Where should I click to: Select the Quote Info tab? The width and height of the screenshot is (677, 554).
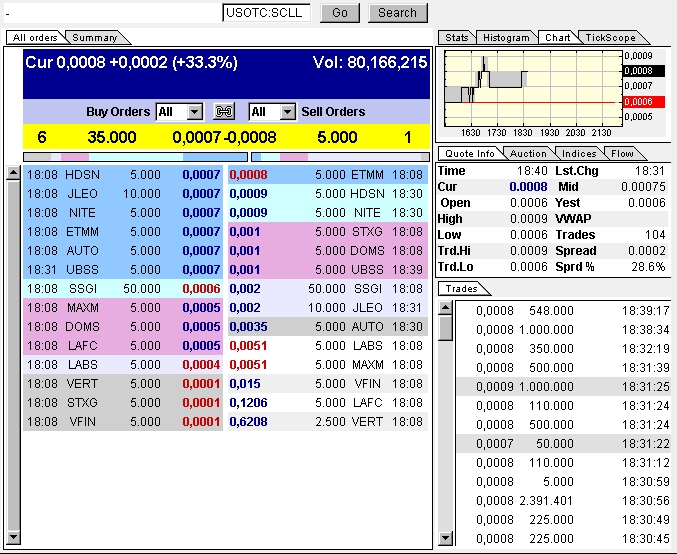point(470,153)
